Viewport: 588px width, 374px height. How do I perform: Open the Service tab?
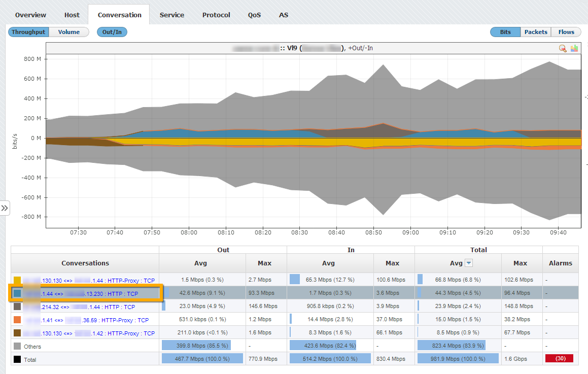pos(171,15)
